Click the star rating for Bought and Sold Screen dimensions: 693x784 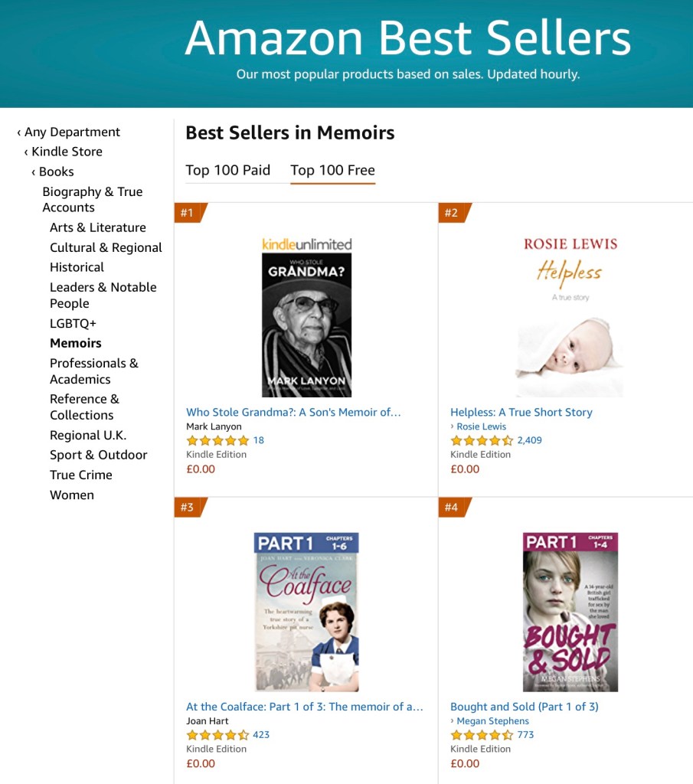tap(482, 734)
